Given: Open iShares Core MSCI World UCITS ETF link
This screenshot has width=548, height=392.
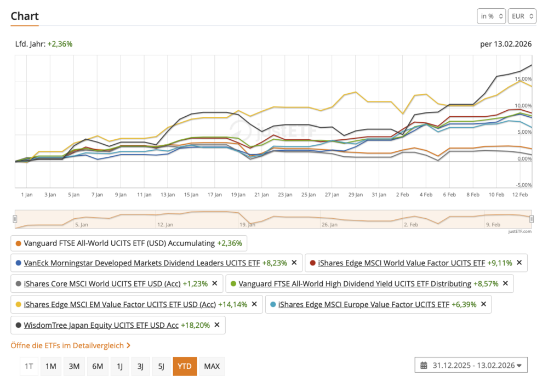Looking at the screenshot, I should pyautogui.click(x=102, y=283).
